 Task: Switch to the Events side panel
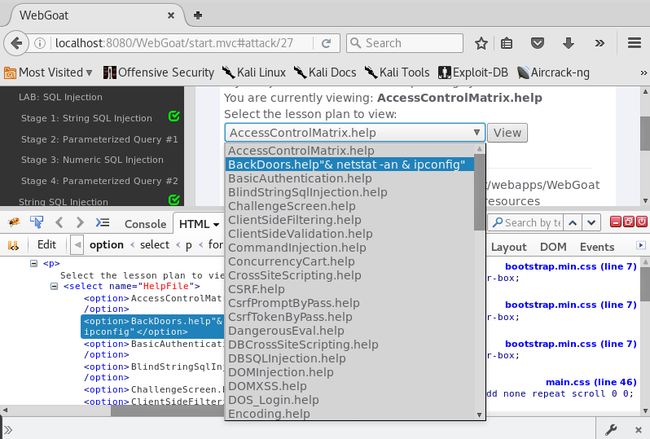pos(597,247)
